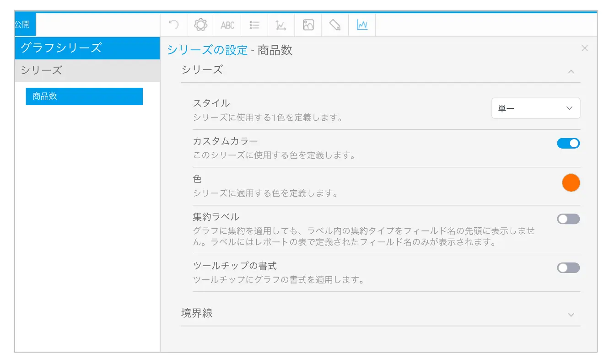Disable the カスタムカラー toggle
Image resolution: width=615 pixels, height=364 pixels.
click(x=568, y=144)
